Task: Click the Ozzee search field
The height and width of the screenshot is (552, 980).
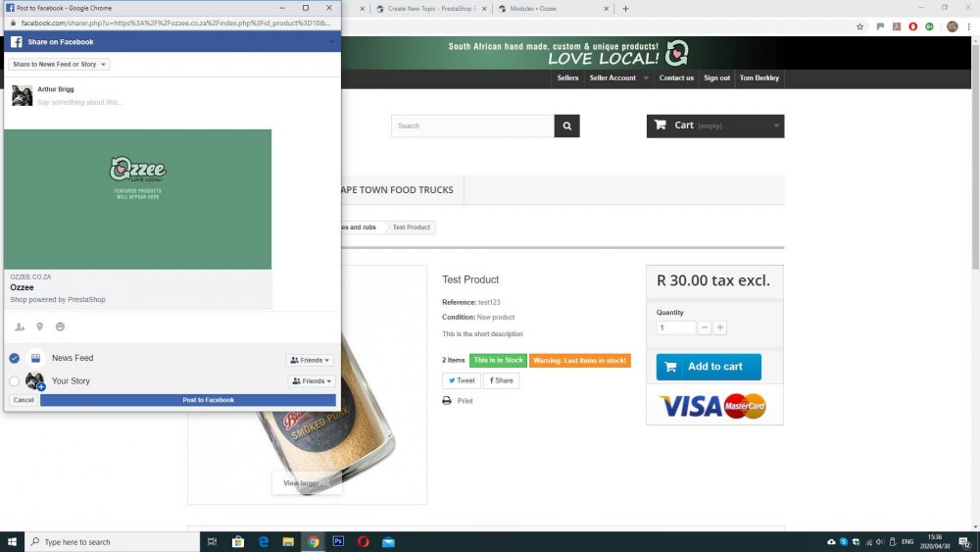Action: (472, 126)
